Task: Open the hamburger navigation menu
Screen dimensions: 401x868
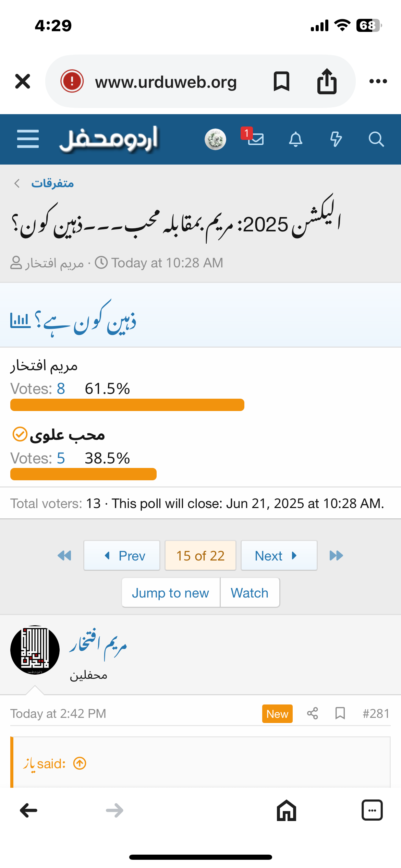Action: point(28,139)
